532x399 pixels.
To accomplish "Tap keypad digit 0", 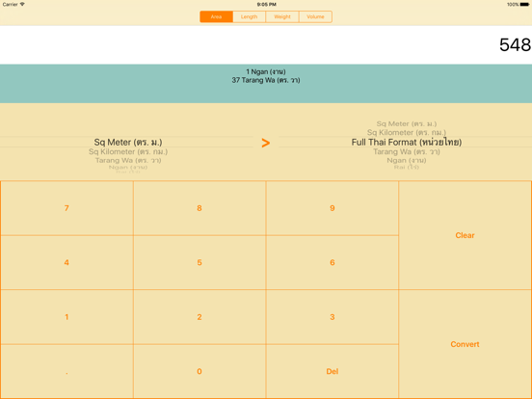I will (x=199, y=371).
